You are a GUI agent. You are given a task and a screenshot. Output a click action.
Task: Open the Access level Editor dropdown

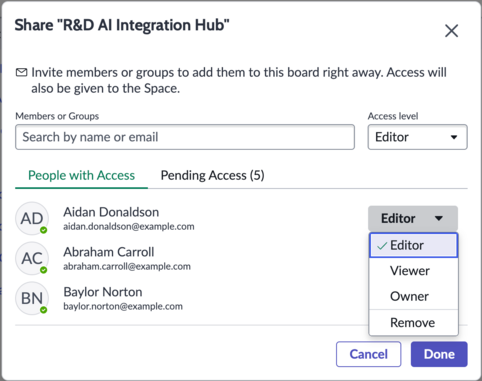[417, 137]
